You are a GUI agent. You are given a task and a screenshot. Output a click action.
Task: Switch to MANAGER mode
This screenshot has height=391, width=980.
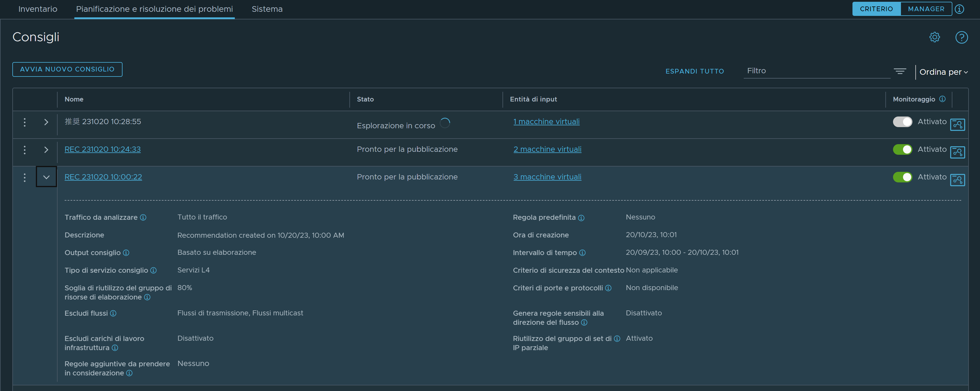tap(926, 9)
